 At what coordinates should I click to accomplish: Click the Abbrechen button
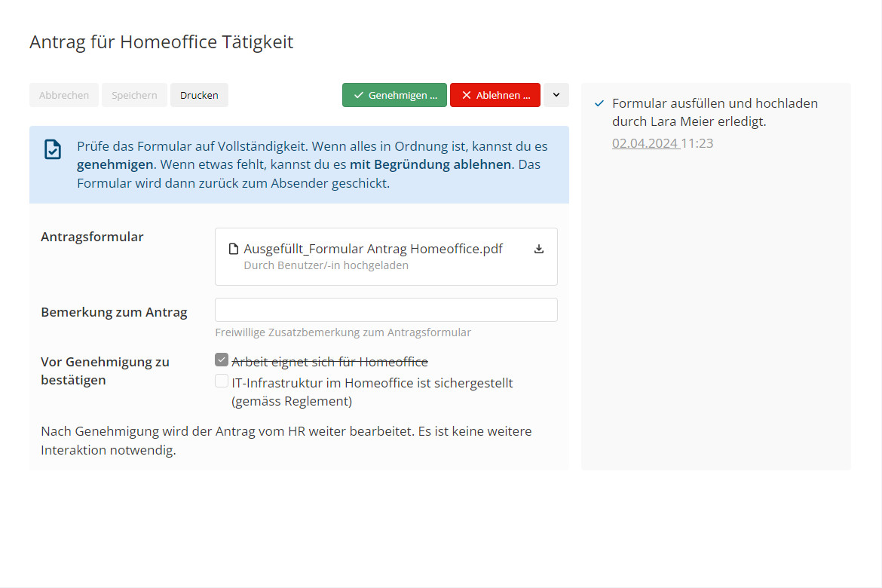pyautogui.click(x=64, y=95)
